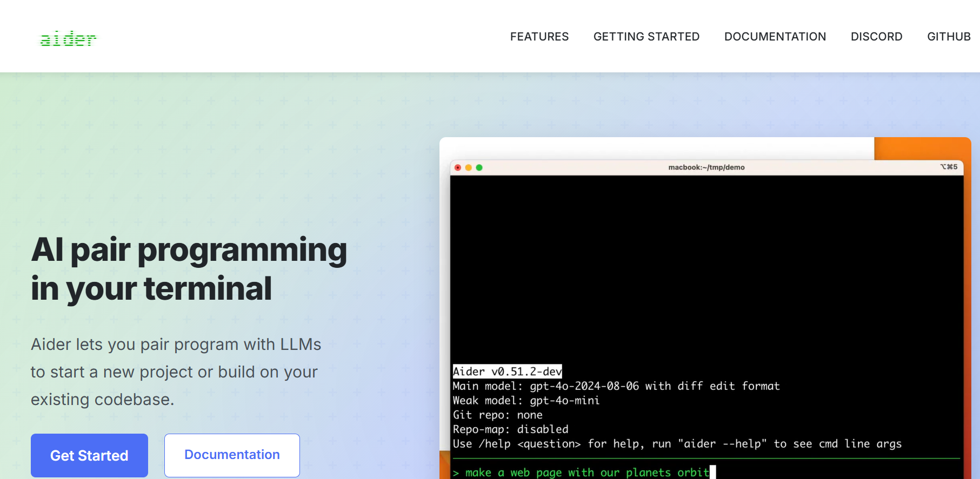Go to GETTING STARTED section
The width and height of the screenshot is (980, 479).
646,37
